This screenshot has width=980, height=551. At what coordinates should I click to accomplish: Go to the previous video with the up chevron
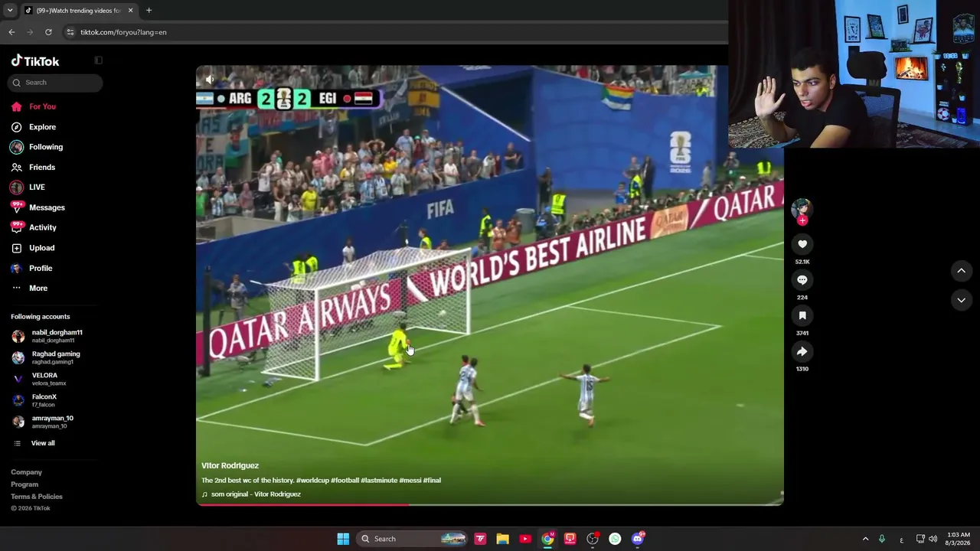click(x=961, y=270)
